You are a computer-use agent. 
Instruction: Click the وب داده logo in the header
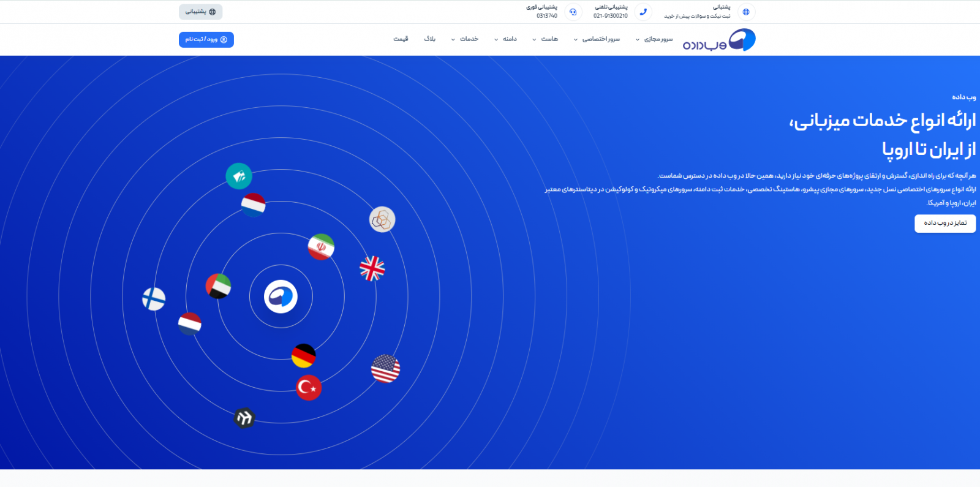(x=719, y=40)
